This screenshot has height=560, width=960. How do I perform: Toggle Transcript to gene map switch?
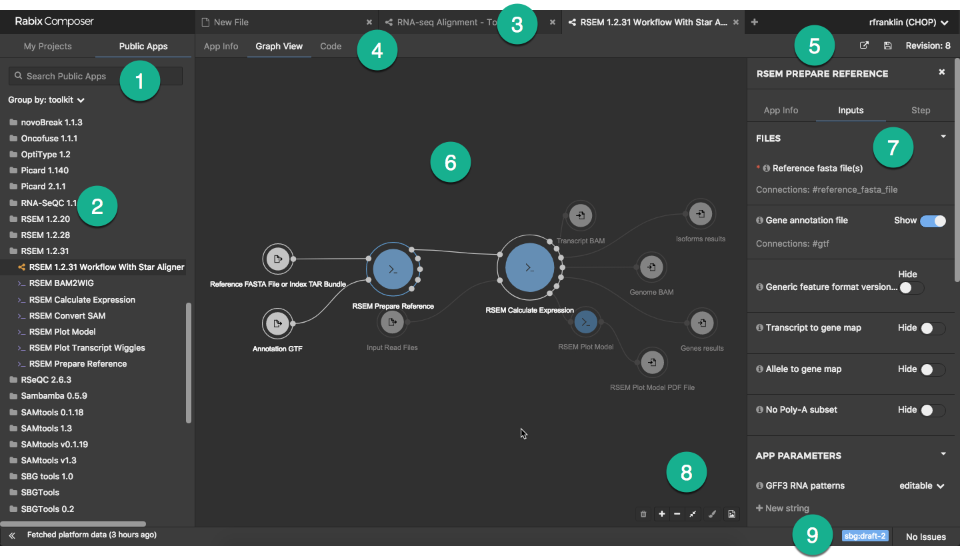click(x=933, y=329)
